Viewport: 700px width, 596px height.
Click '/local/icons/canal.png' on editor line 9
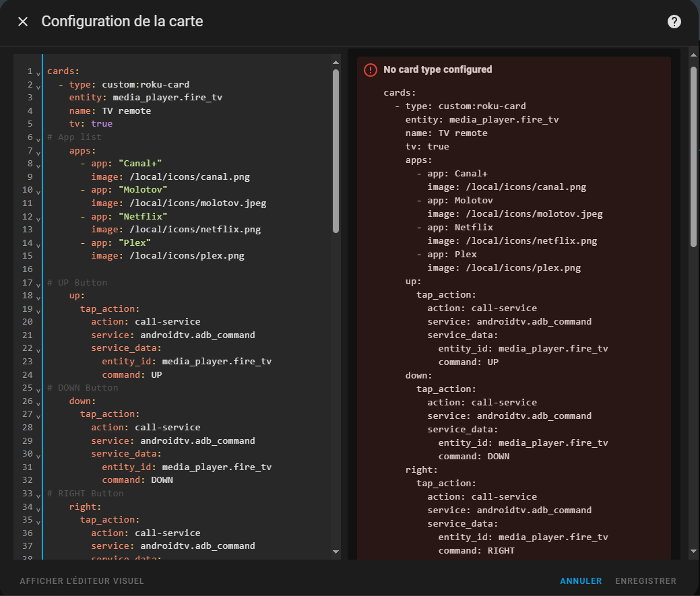[x=190, y=176]
